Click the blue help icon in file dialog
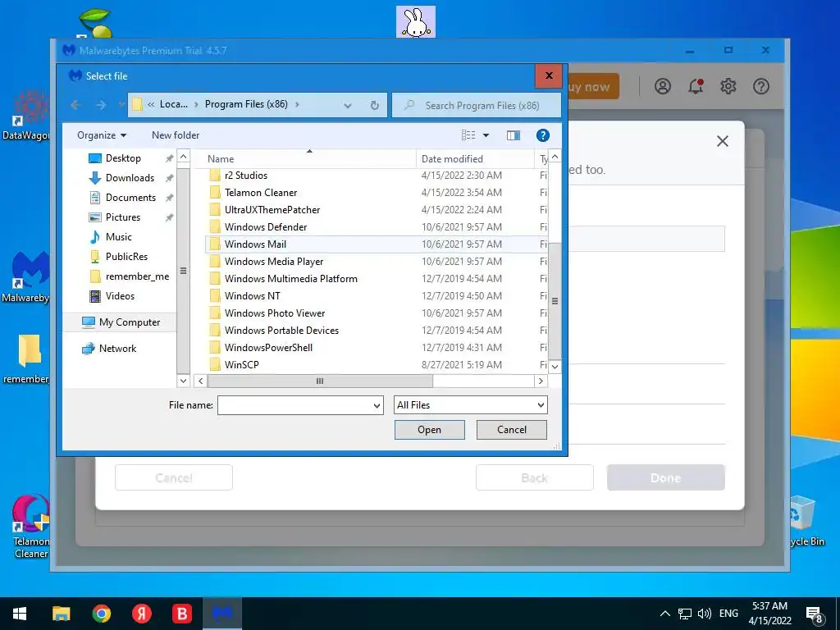The image size is (840, 630). (x=543, y=135)
